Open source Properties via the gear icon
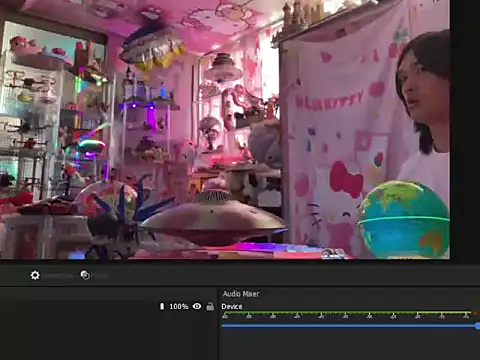Viewport: 480px width, 360px height. coord(35,275)
